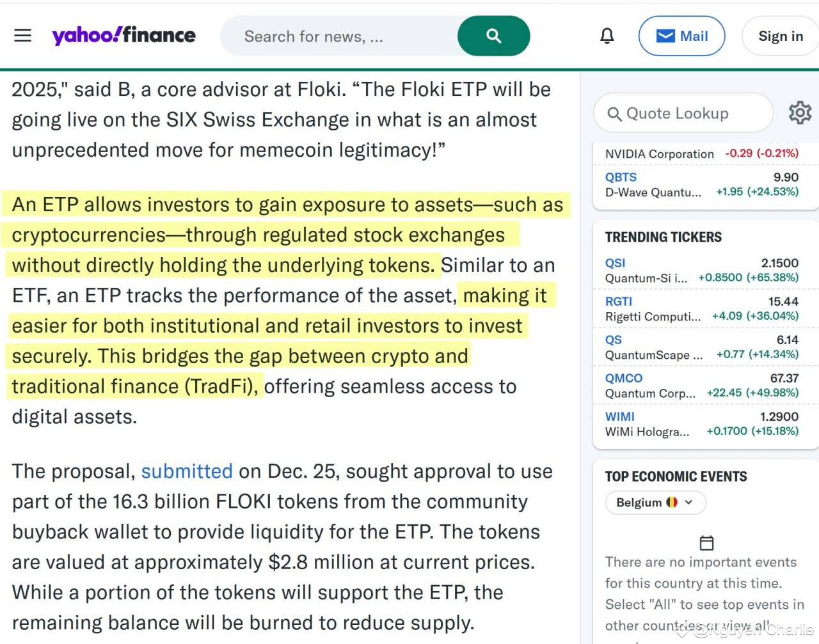
Task: Click the Belgium flag in country selector
Action: (672, 502)
